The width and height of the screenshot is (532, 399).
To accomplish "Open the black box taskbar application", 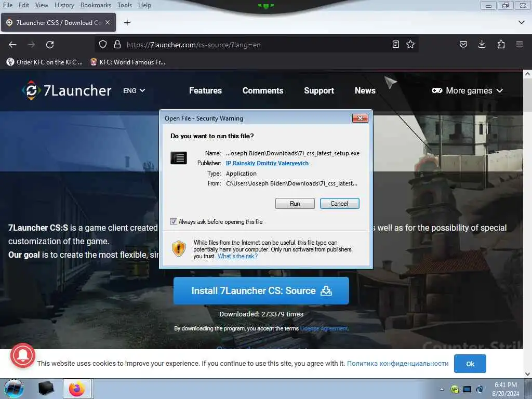I will 46,389.
